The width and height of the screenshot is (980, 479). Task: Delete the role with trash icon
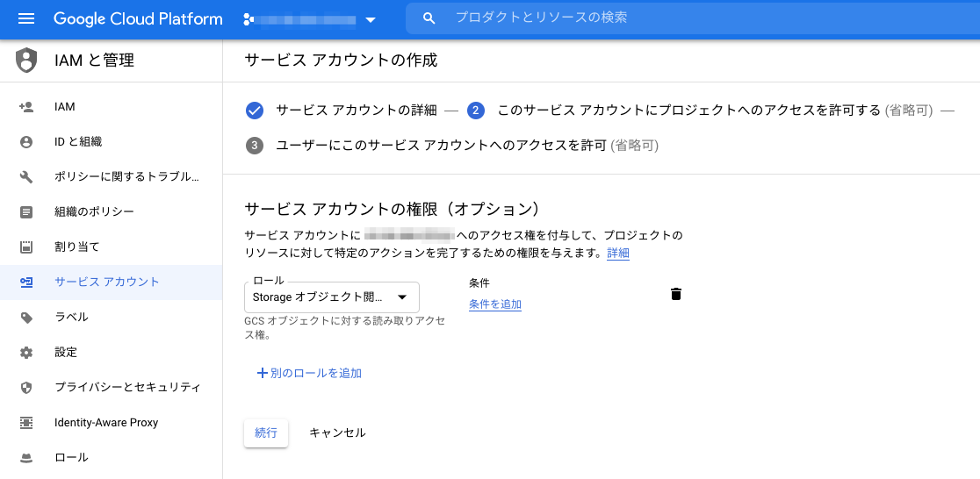[x=675, y=294]
